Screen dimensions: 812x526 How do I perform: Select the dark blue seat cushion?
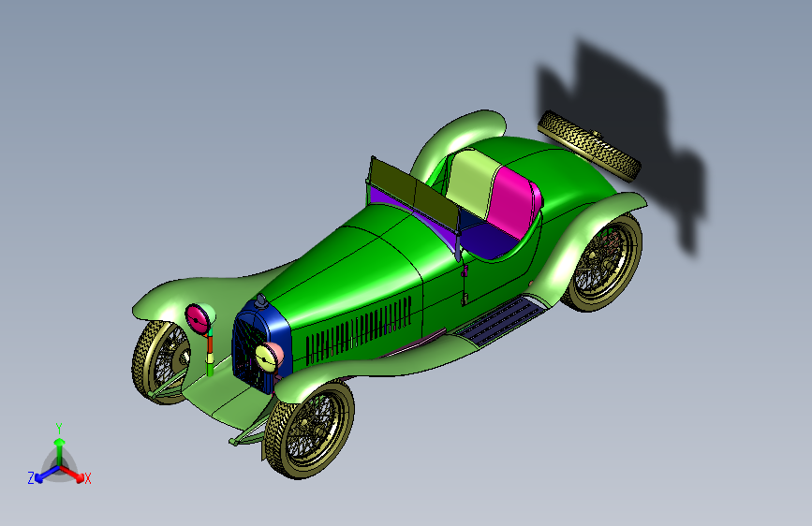(x=490, y=241)
